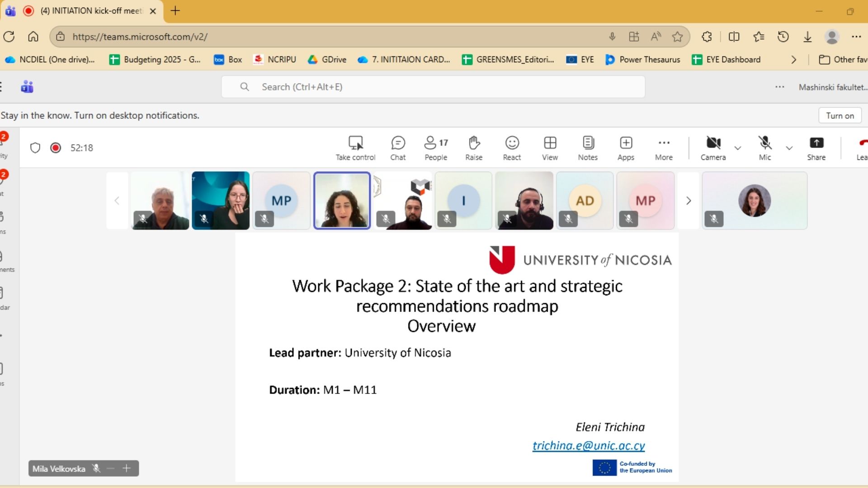Viewport: 868px width, 488px height.
Task: Raise your hand in the meeting
Action: click(x=474, y=148)
